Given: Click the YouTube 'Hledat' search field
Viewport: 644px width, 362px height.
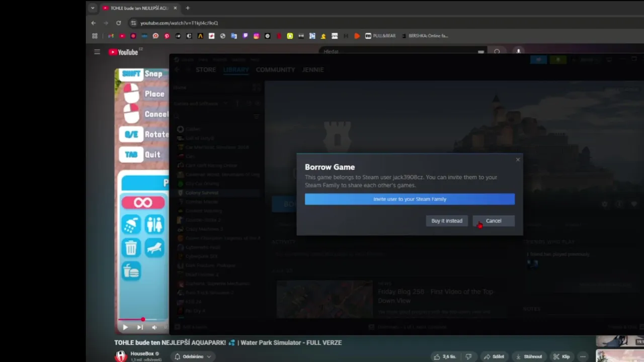Looking at the screenshot, I should coord(403,51).
